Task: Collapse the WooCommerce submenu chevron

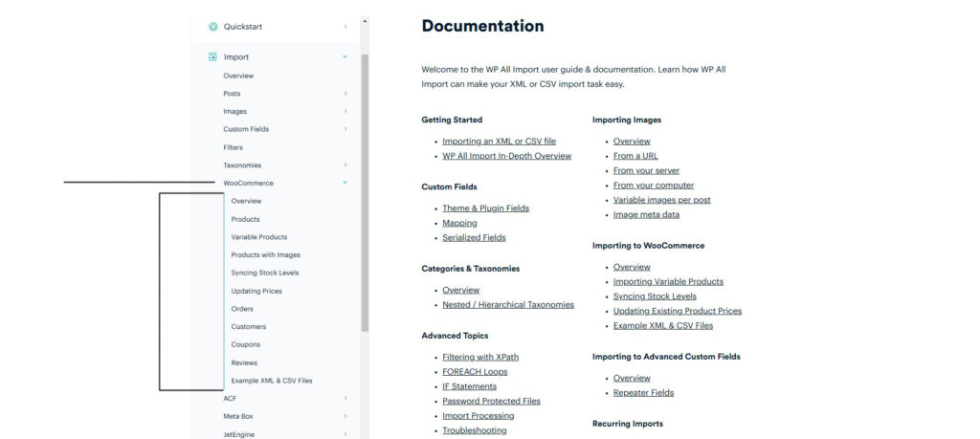Action: pos(345,183)
